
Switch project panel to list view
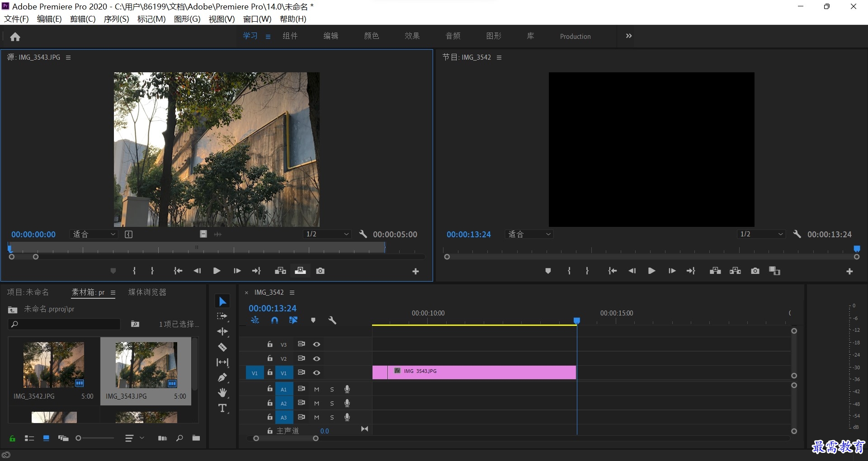29,438
